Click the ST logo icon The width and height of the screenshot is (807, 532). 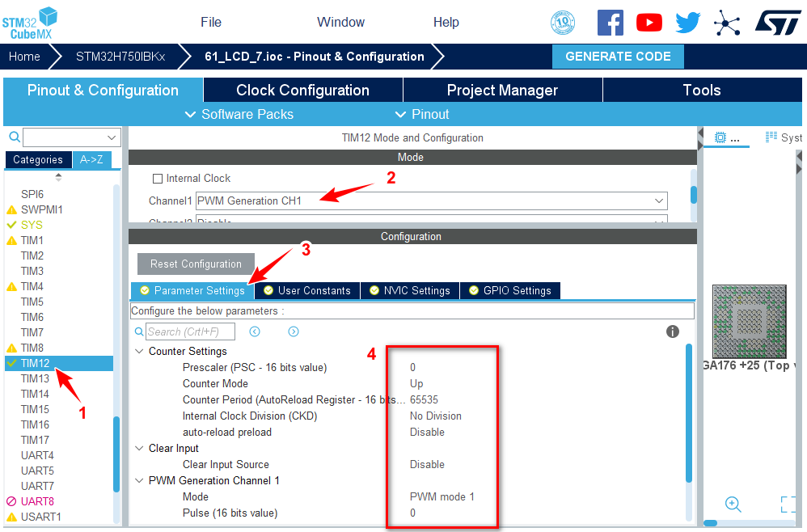pyautogui.click(x=778, y=23)
